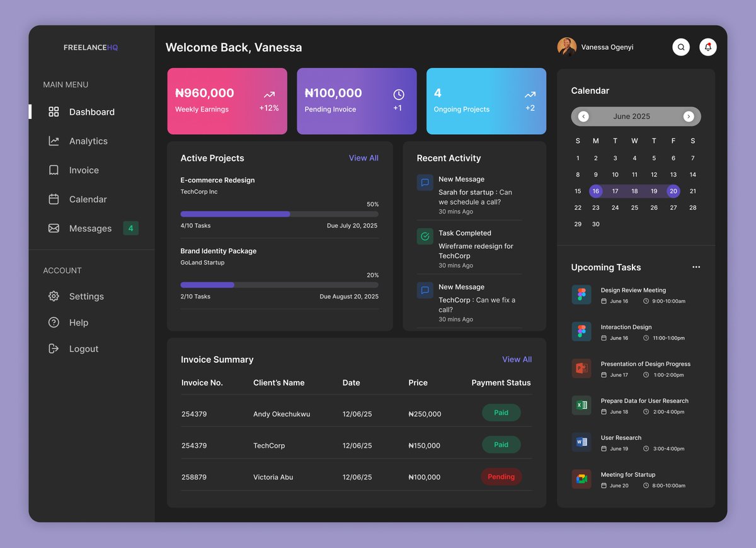Select June 30 in the calendar
This screenshot has width=756, height=548.
tap(595, 224)
